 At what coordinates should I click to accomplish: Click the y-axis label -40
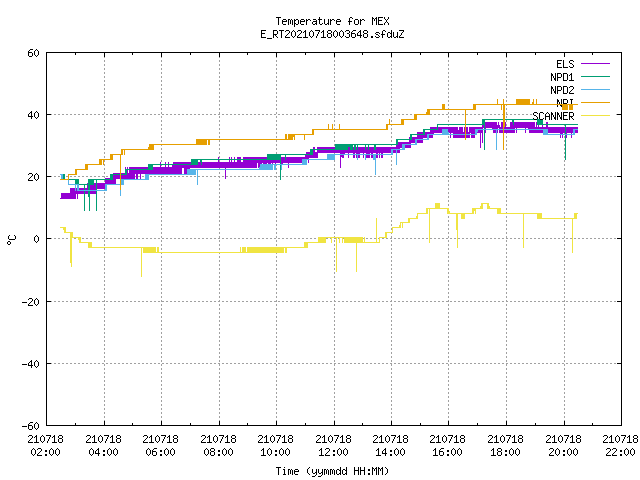(31, 364)
